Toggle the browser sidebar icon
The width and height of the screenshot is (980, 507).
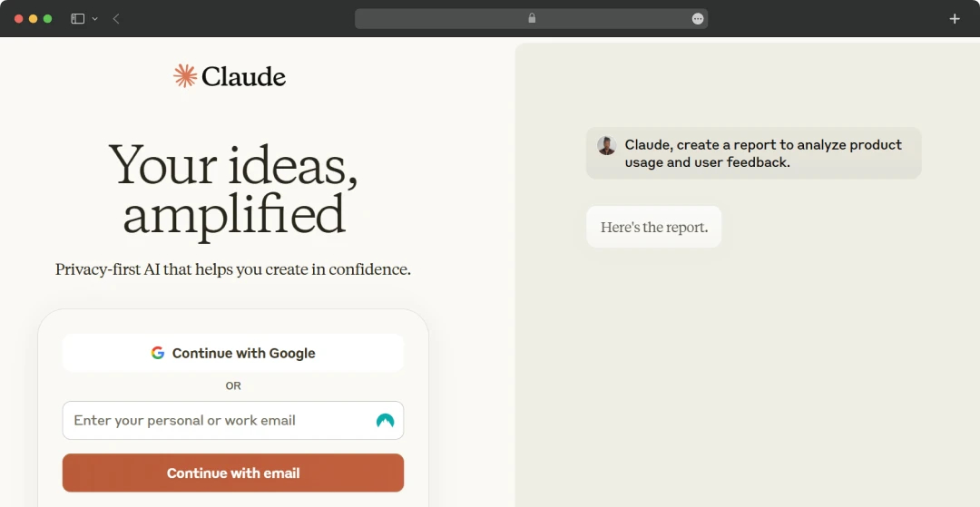pyautogui.click(x=77, y=19)
